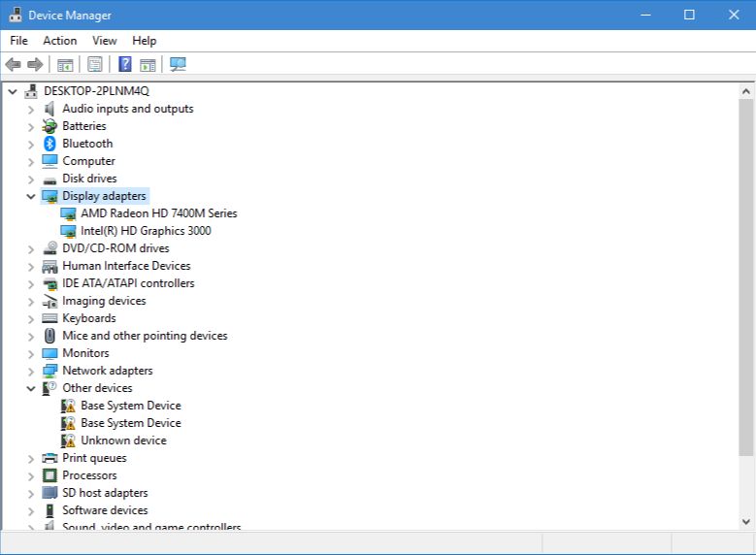Open the Action menu
756x555 pixels.
click(60, 41)
